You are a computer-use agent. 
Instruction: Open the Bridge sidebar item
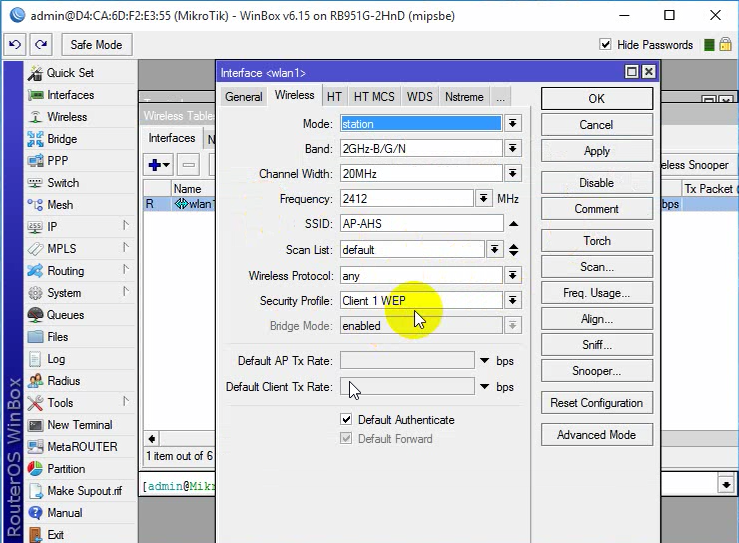coord(62,139)
